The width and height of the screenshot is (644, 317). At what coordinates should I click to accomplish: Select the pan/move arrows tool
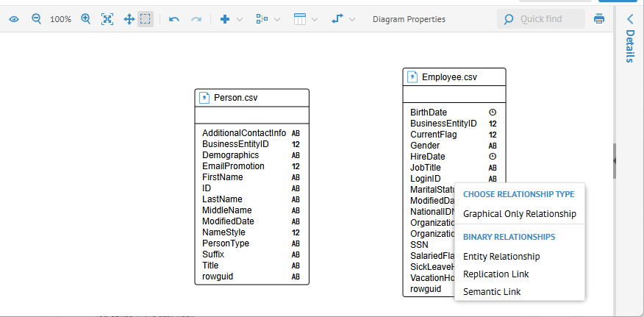coord(129,19)
